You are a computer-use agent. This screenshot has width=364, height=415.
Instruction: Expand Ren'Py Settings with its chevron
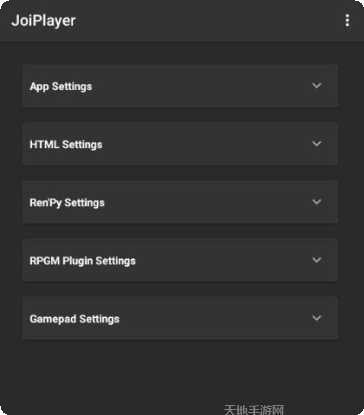tap(317, 201)
